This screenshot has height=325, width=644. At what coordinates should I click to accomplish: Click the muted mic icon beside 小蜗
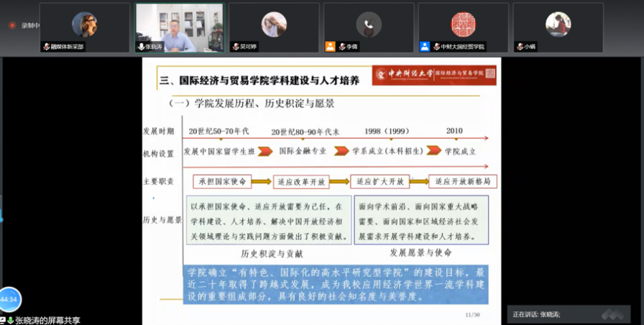[x=519, y=47]
